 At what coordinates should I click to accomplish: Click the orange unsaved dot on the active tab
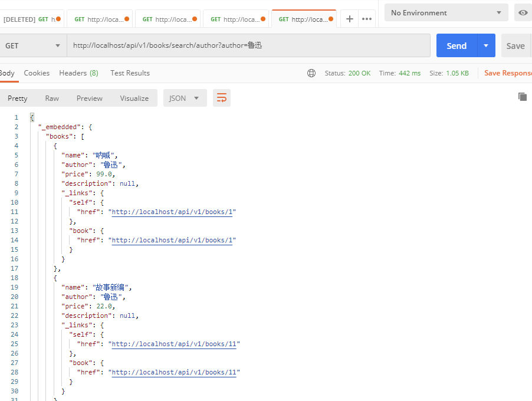(x=331, y=19)
